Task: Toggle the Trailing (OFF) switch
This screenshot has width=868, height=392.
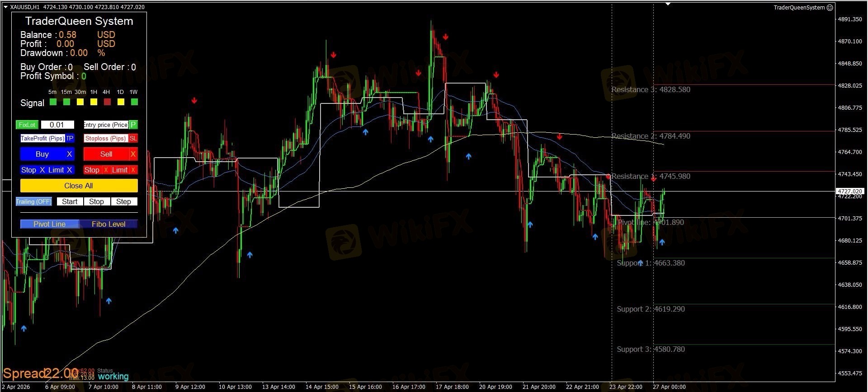Action: 34,201
